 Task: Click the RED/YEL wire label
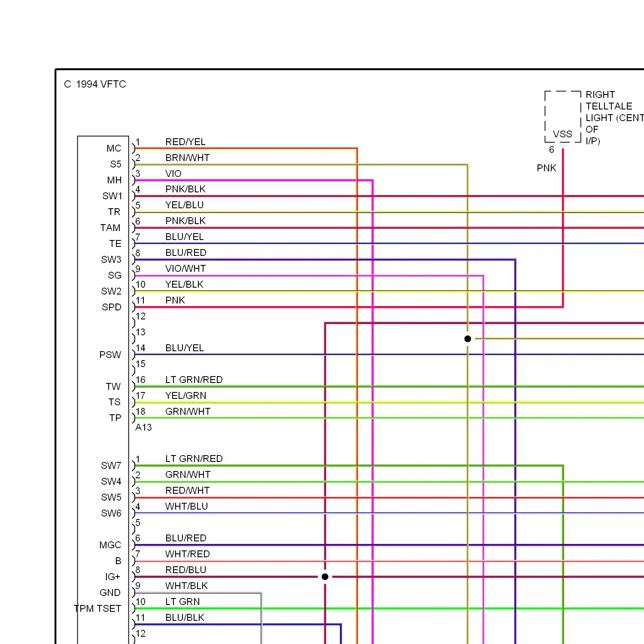(x=185, y=142)
